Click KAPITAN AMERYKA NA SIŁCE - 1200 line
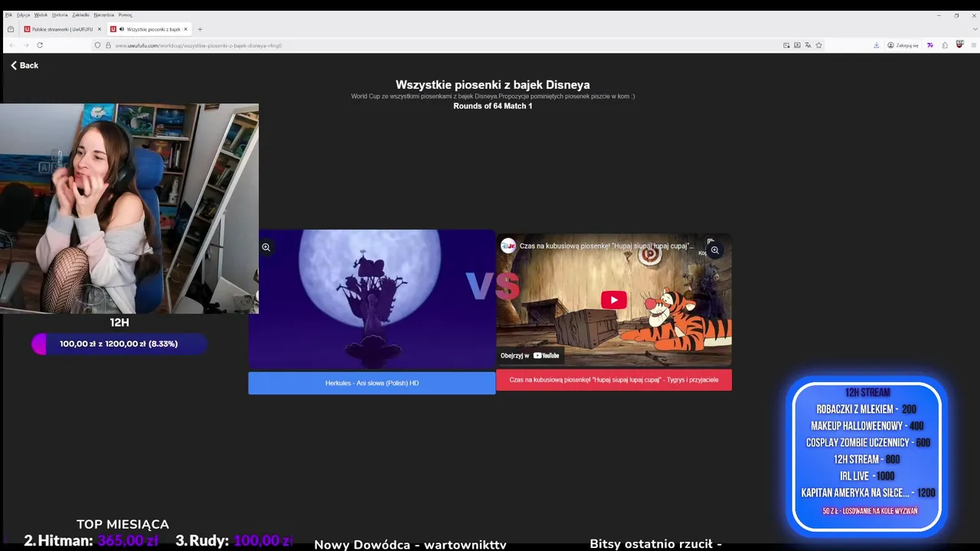The image size is (980, 551). 867,493
